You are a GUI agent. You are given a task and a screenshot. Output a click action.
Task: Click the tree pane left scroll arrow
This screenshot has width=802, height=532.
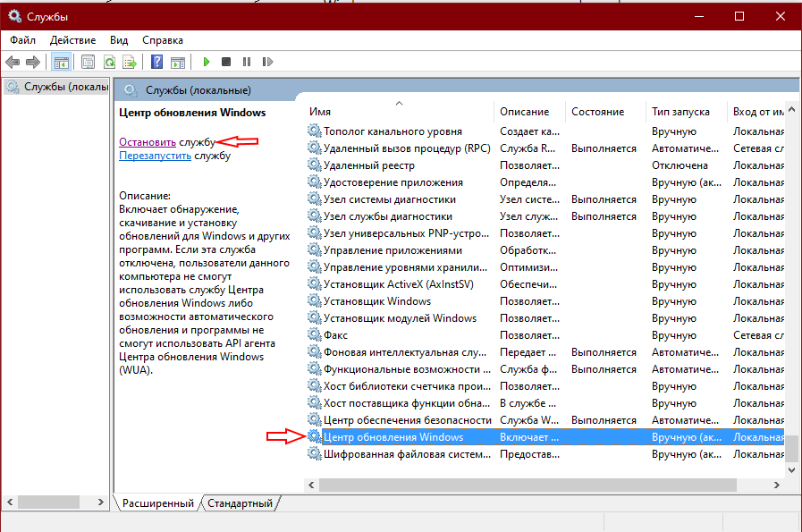click(x=10, y=502)
